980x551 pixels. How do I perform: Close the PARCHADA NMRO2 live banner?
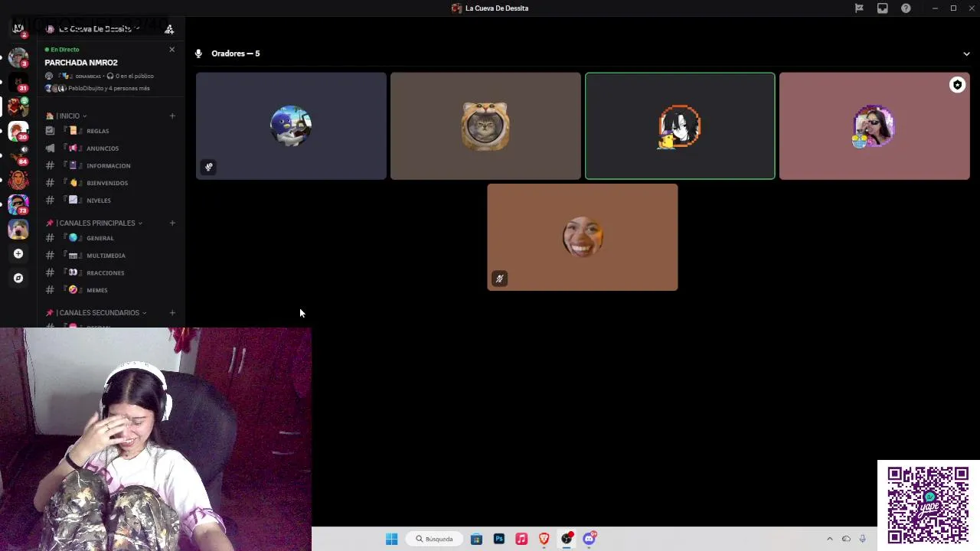171,49
